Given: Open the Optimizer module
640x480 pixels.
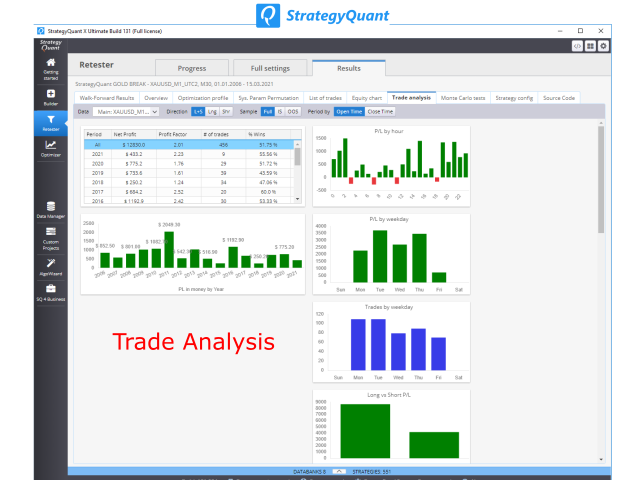Looking at the screenshot, I should tap(51, 149).
